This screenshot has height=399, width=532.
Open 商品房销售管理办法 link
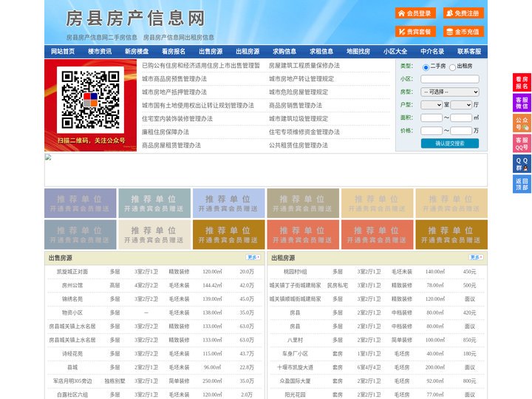[296, 105]
